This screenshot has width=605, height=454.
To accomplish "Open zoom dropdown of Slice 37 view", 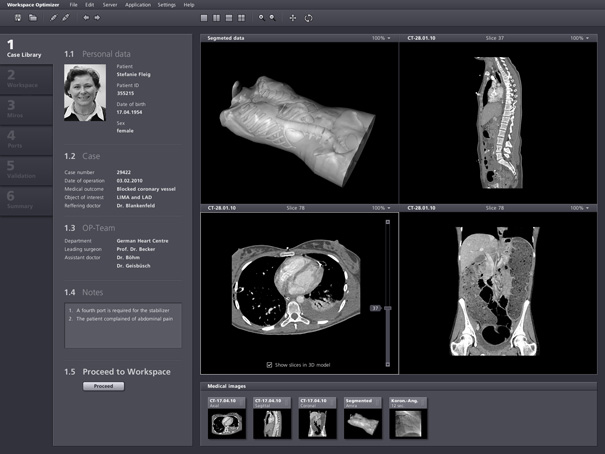I will pos(580,38).
